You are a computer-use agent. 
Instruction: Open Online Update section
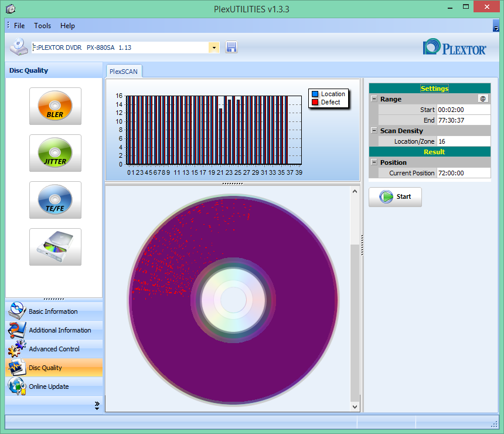click(x=54, y=386)
